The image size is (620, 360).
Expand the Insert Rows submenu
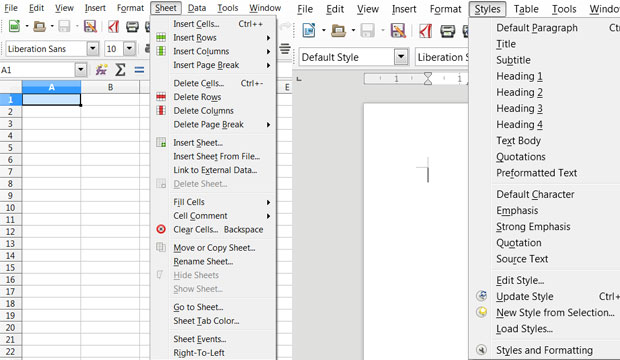pyautogui.click(x=268, y=38)
